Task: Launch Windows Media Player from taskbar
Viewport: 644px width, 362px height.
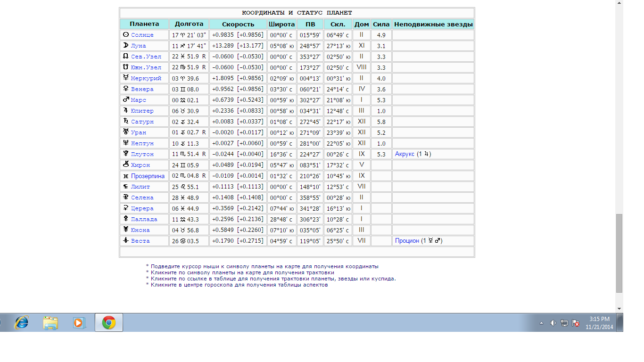Action: pyautogui.click(x=79, y=323)
